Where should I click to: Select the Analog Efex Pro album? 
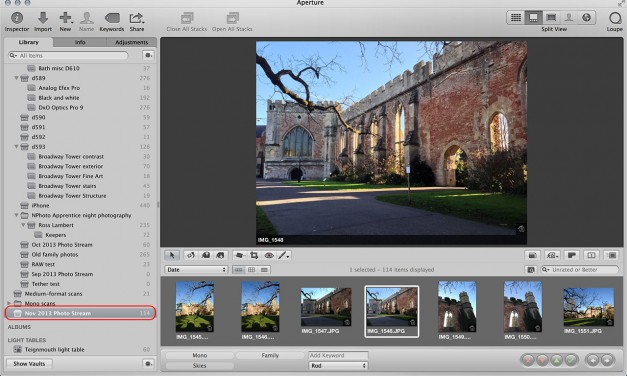click(59, 88)
